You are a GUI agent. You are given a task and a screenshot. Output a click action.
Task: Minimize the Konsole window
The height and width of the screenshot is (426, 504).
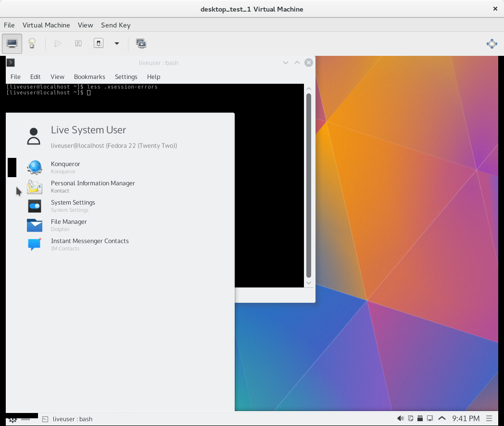[x=286, y=63]
